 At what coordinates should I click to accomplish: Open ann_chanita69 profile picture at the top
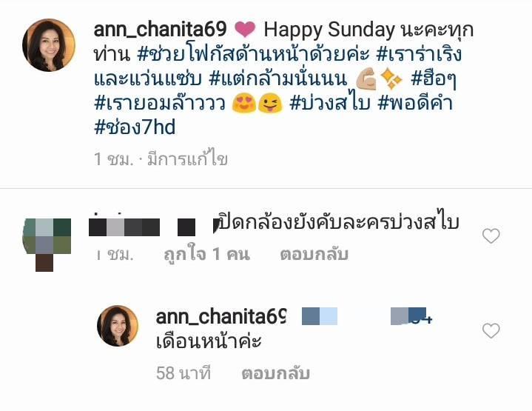[x=49, y=45]
